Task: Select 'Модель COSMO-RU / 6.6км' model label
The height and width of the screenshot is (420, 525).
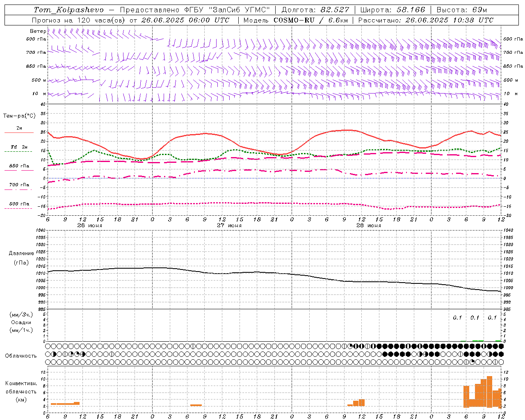Action: click(296, 20)
